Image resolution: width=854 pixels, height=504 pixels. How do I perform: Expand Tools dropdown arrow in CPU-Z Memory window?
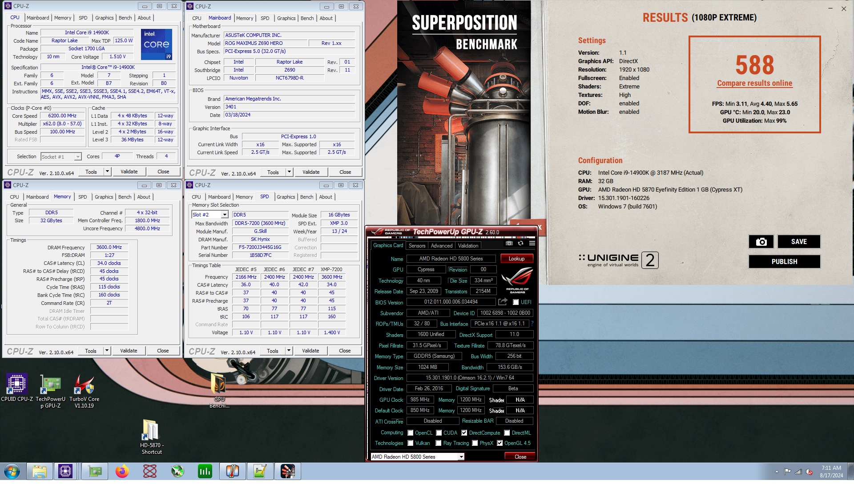tap(107, 351)
